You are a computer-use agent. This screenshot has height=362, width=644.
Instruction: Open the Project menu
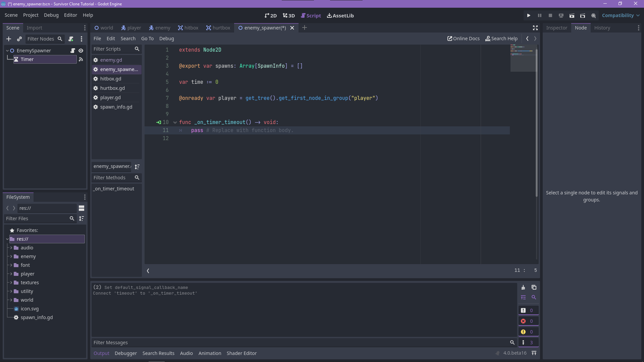click(x=31, y=15)
